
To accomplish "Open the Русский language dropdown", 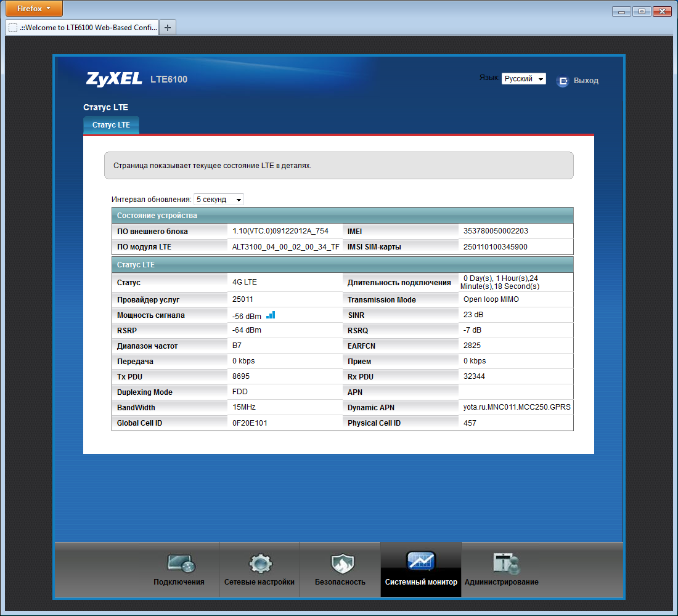I will coord(524,79).
